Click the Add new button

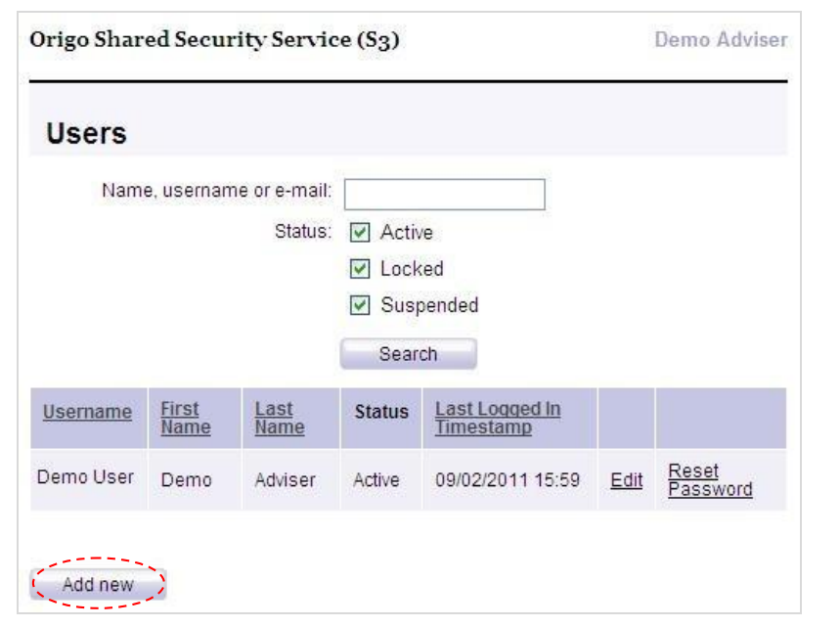point(98,584)
